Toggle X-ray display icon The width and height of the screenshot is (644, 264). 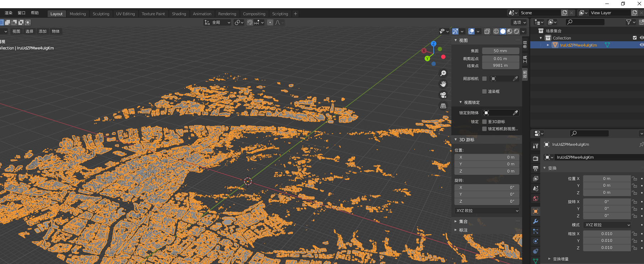click(x=487, y=31)
